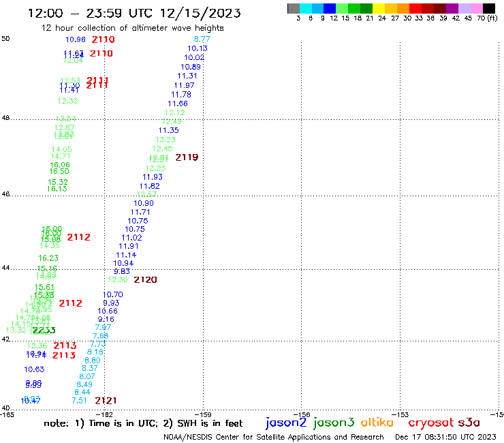Click the 9.16 wave height value
This screenshot has height=443, width=504.
pos(106,319)
